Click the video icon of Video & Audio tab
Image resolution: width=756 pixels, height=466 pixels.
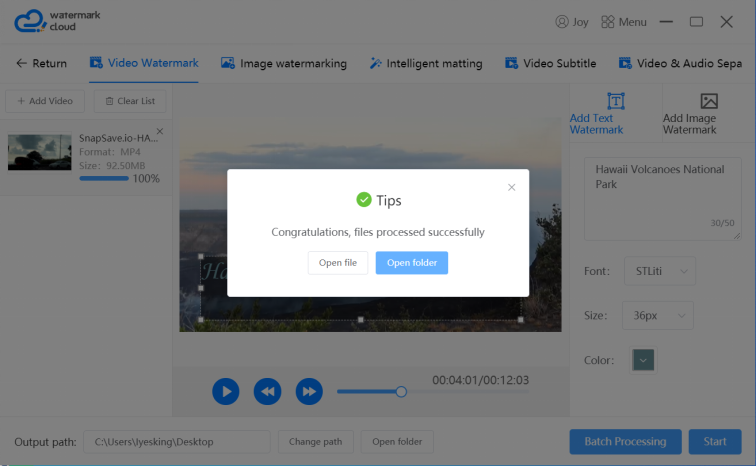(625, 63)
